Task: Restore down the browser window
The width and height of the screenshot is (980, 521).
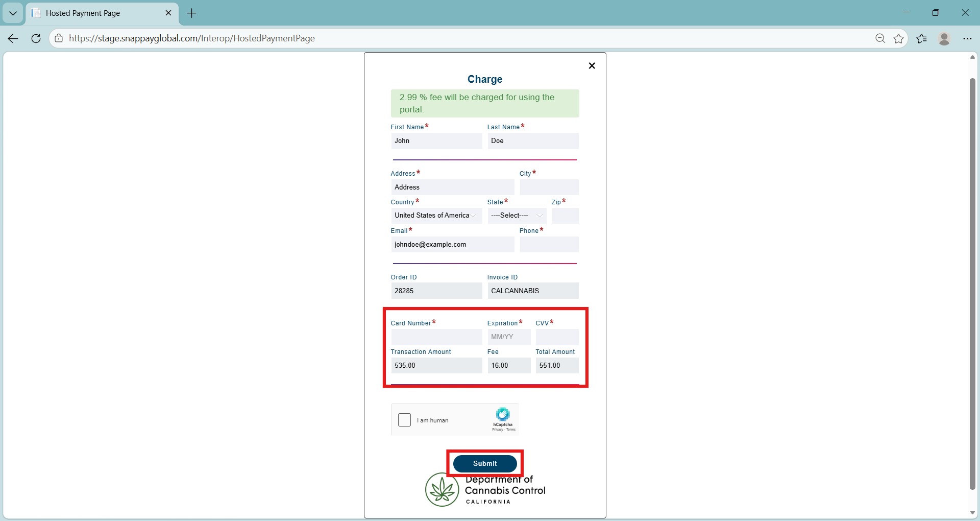Action: [936, 13]
